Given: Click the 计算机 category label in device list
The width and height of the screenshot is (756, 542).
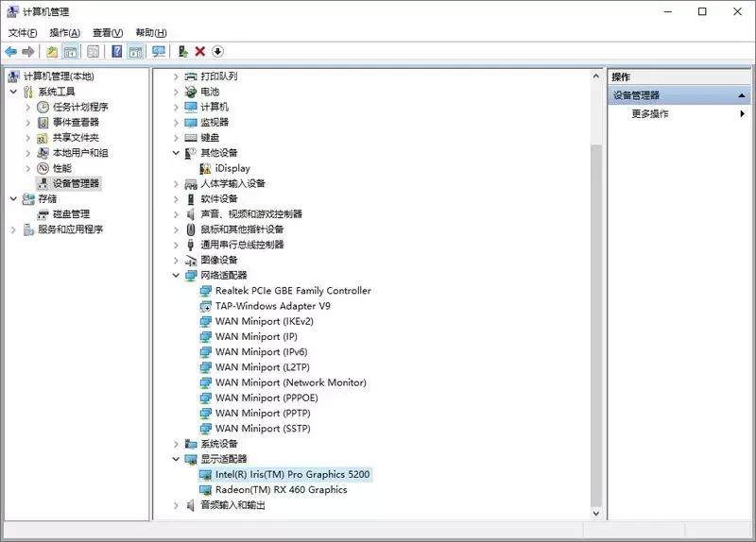Looking at the screenshot, I should (x=215, y=107).
